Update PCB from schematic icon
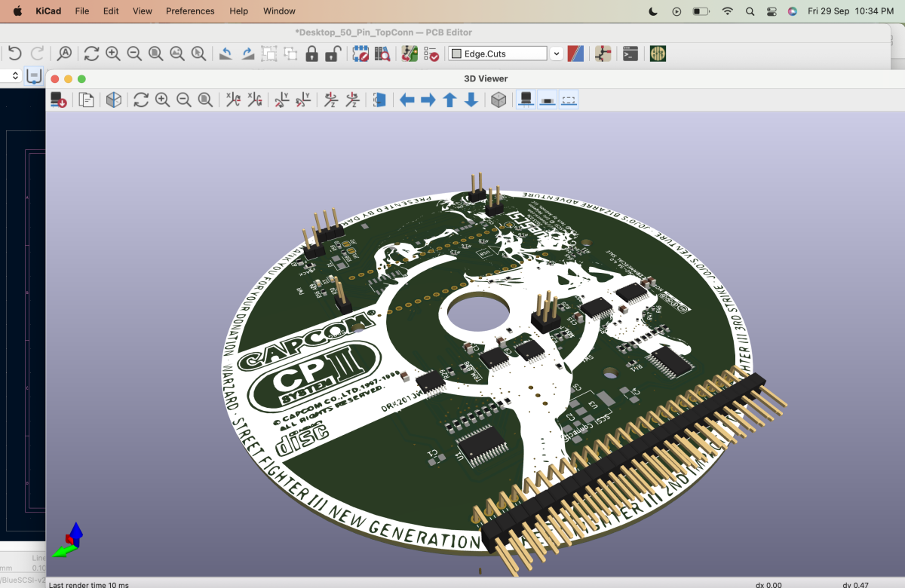 coord(410,54)
